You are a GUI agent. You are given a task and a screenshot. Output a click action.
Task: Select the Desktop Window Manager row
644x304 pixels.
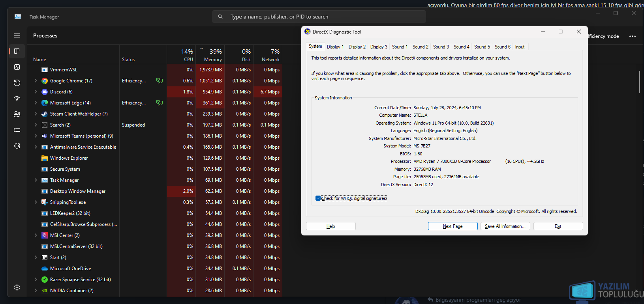[x=154, y=191]
